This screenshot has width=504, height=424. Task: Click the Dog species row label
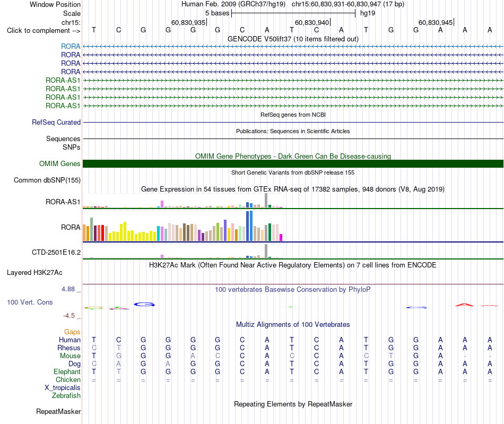[x=74, y=364]
